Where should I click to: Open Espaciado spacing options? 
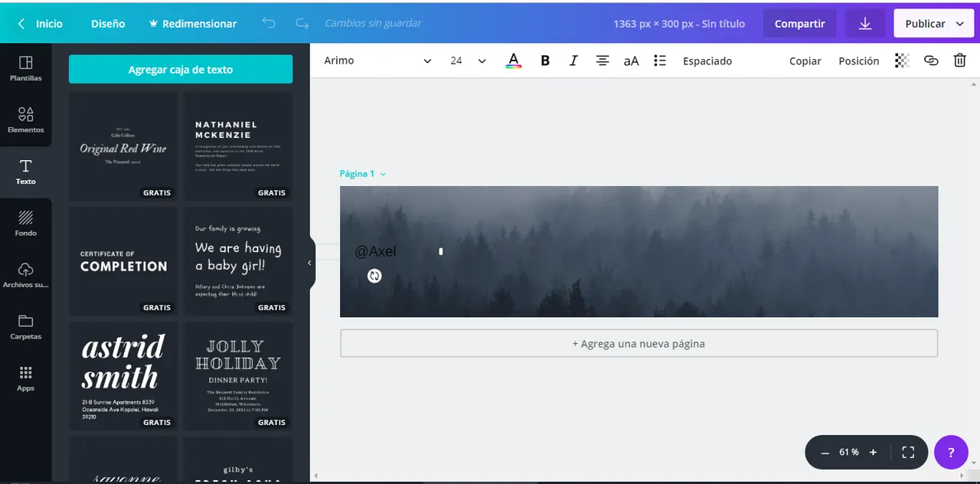[x=707, y=60]
